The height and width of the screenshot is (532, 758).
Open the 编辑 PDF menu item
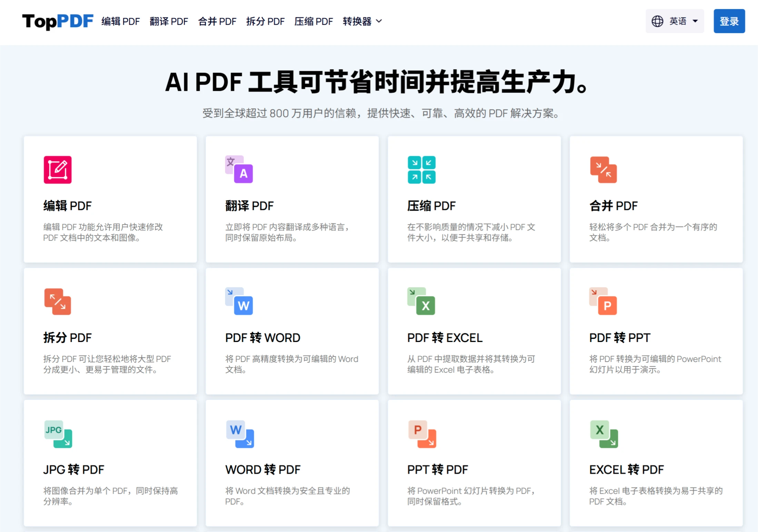[121, 21]
